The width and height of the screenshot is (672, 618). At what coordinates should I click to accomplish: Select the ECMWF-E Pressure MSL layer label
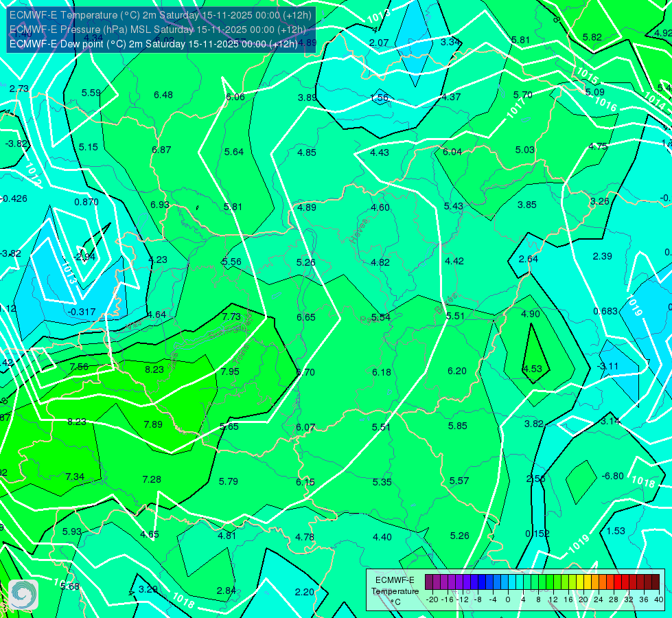158,30
